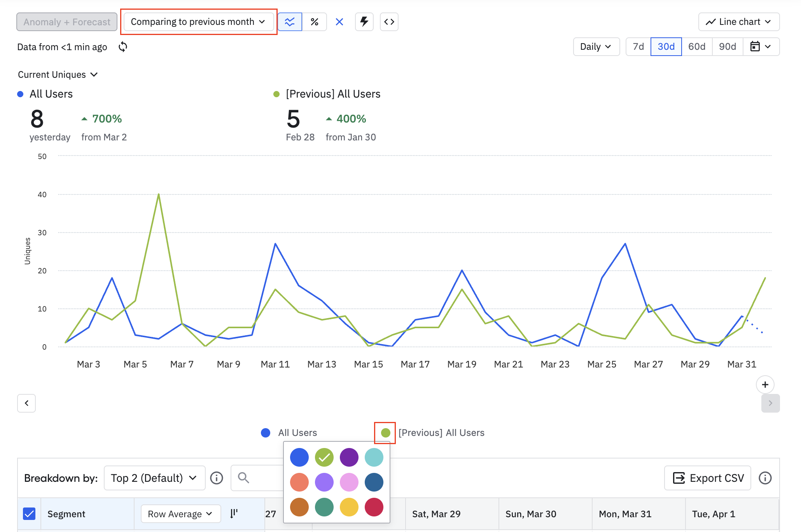The width and height of the screenshot is (801, 532).
Task: Click the plus icon below chart
Action: [765, 385]
